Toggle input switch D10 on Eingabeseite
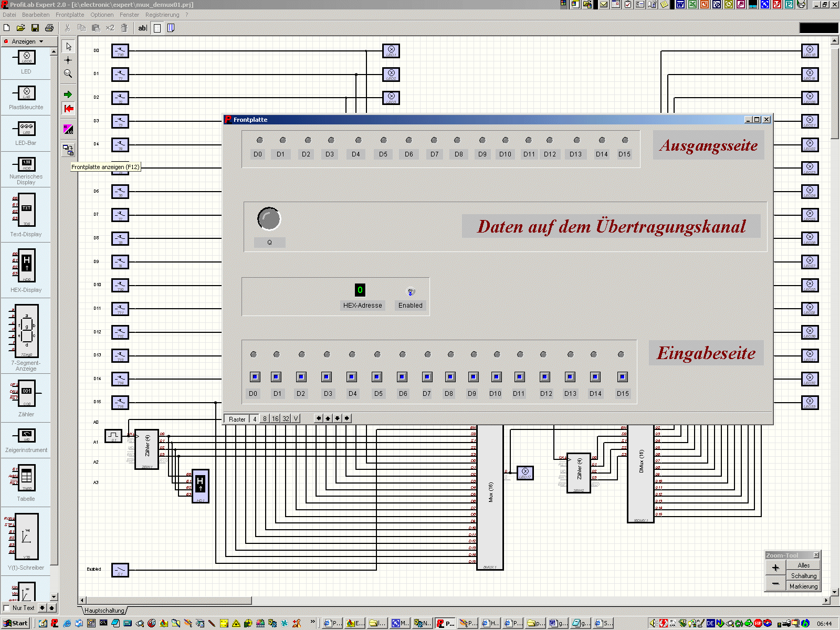Image resolution: width=840 pixels, height=630 pixels. click(x=497, y=376)
